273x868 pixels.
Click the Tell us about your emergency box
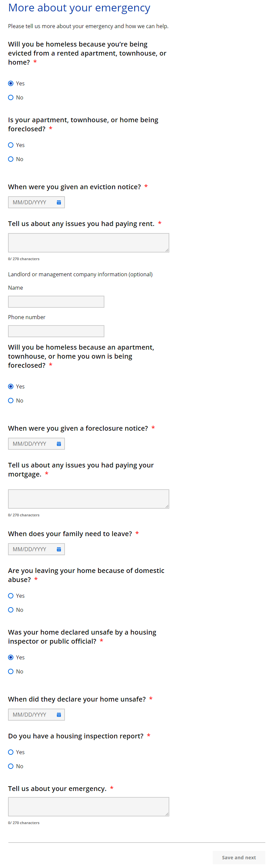point(89,806)
